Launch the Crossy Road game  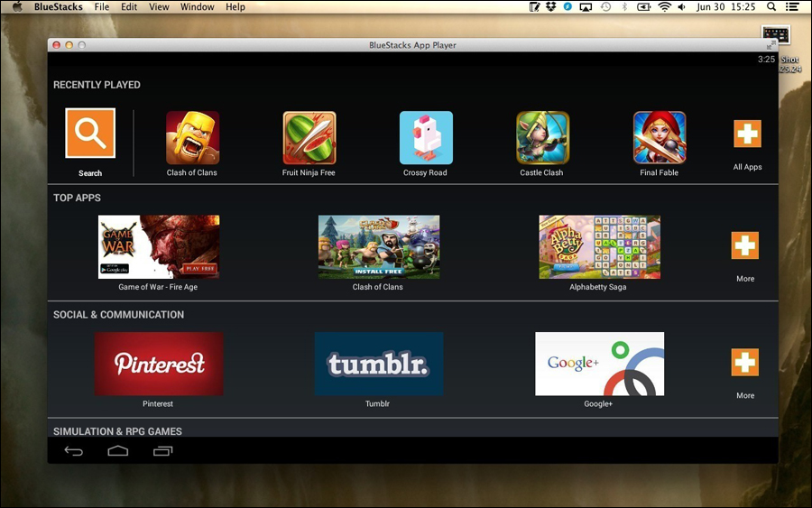(426, 138)
